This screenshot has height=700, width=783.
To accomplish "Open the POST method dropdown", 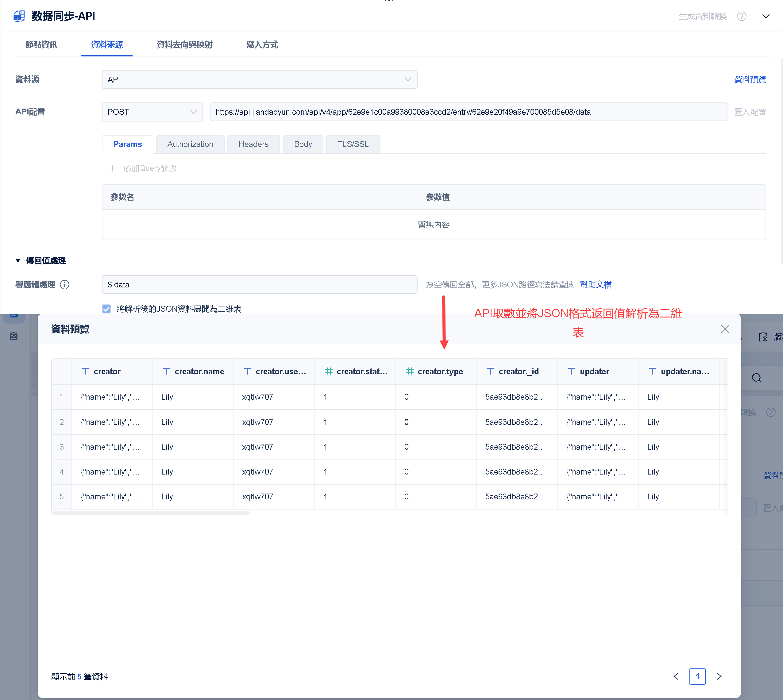I will point(152,112).
